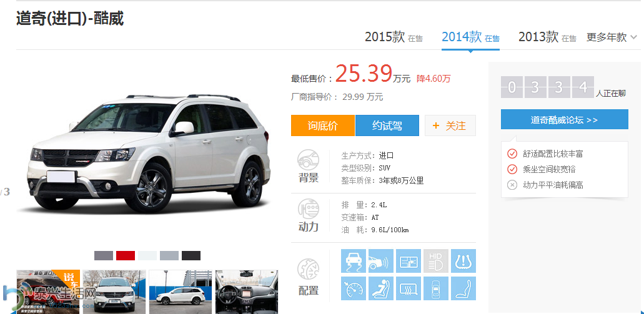Pick the black car color swatch
Screen dimensions: 644x314
tap(191, 255)
